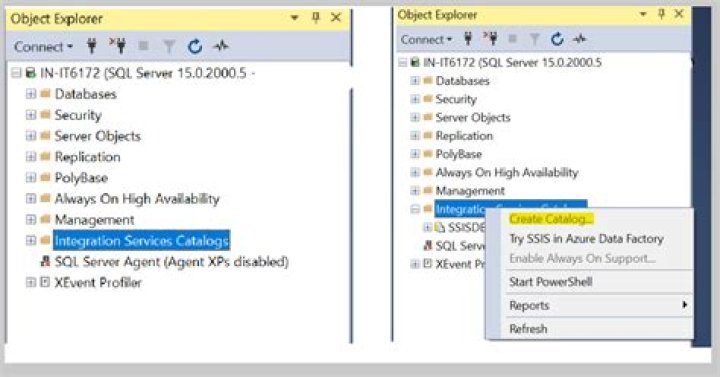Select IN-IT6172 server in right panel

point(512,62)
